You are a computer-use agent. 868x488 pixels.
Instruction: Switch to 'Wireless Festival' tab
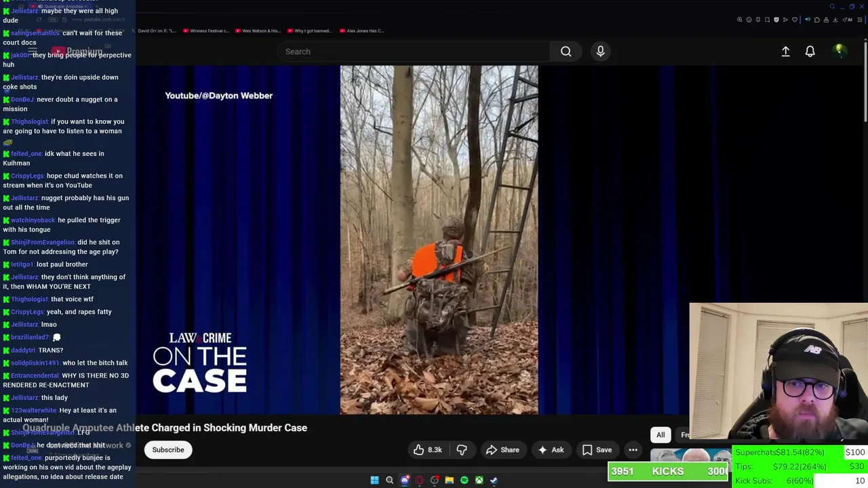(x=206, y=30)
